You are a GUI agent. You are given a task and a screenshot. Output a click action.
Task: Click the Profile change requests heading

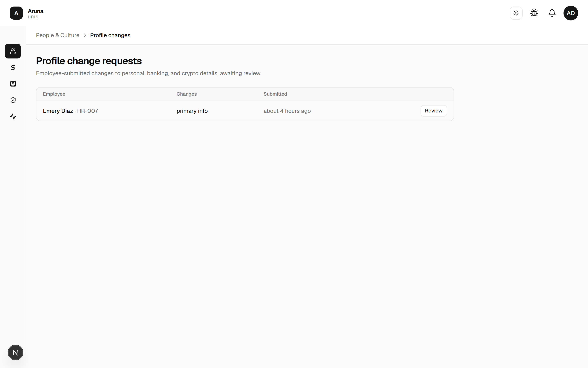(89, 61)
